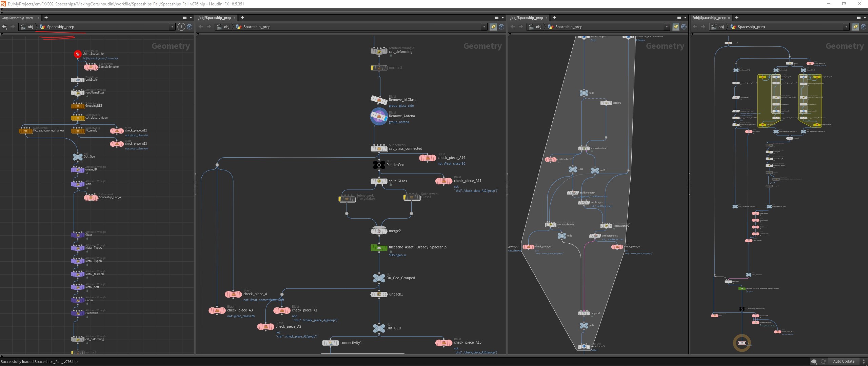Screen dimensions: 868x366
Task: Click the filecache_Asset_FXready_Spaceship node icon
Action: tap(379, 248)
